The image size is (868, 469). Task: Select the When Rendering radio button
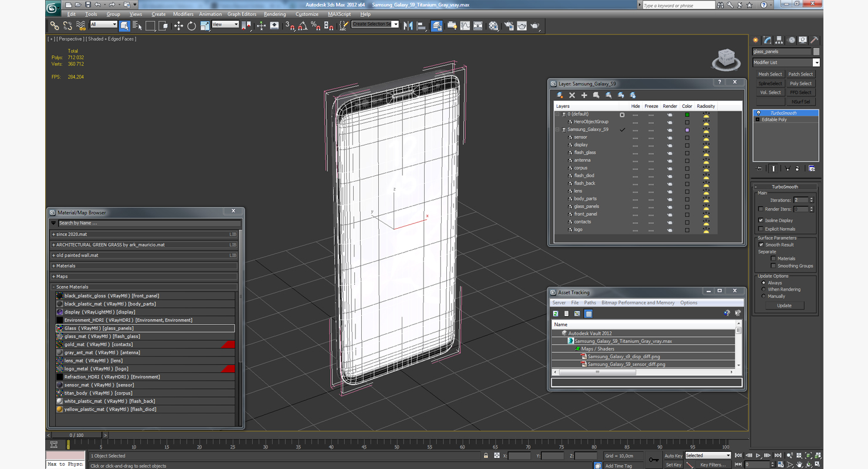pos(764,289)
